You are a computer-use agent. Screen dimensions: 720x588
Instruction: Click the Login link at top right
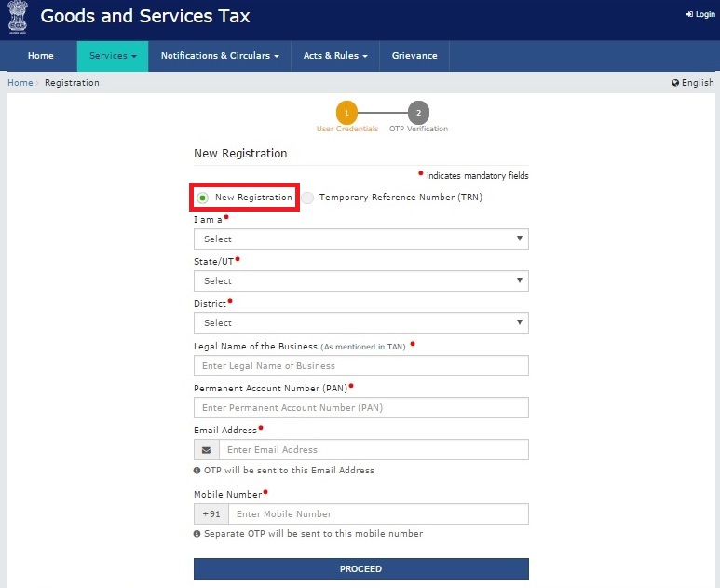coord(700,15)
